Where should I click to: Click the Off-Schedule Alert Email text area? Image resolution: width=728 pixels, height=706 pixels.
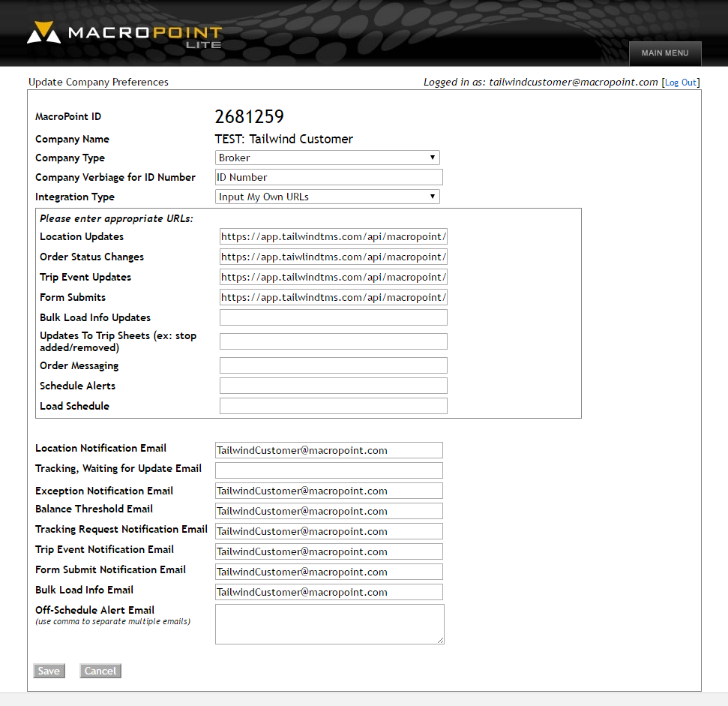328,623
